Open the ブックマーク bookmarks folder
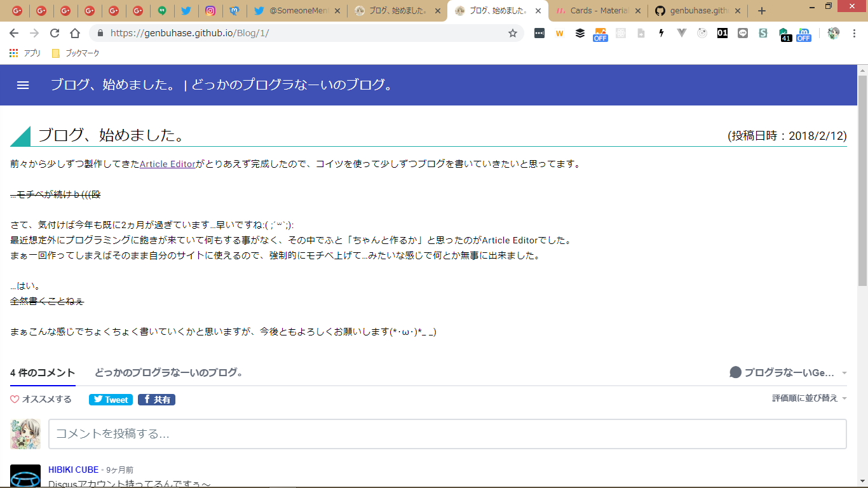 76,53
